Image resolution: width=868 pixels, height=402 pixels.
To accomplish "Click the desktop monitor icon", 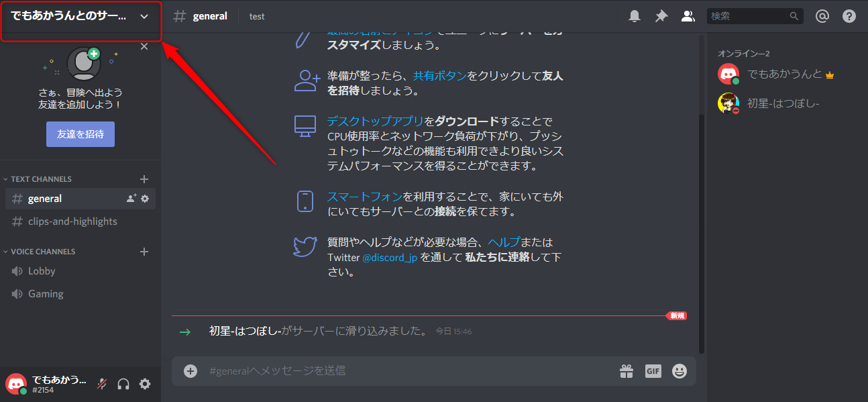I will tap(305, 126).
